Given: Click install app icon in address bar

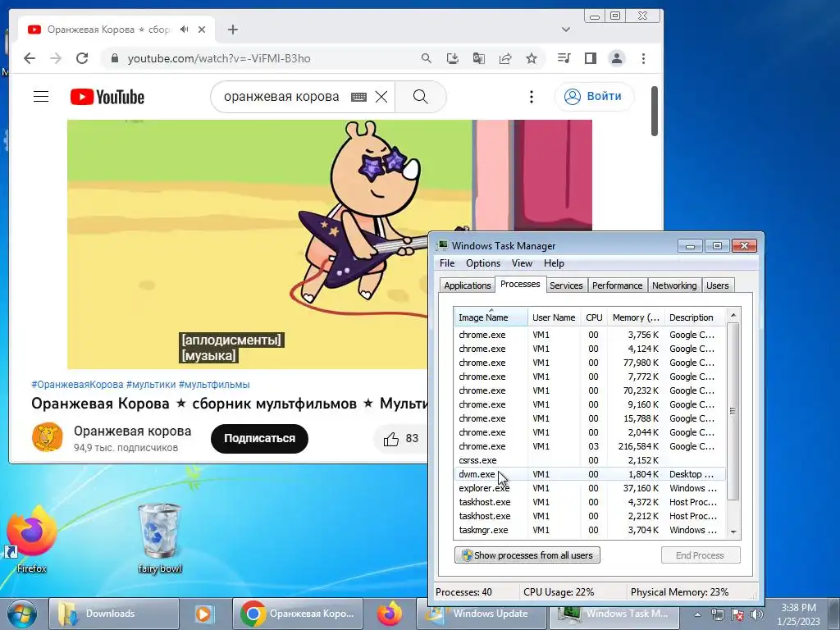Looking at the screenshot, I should point(453,58).
